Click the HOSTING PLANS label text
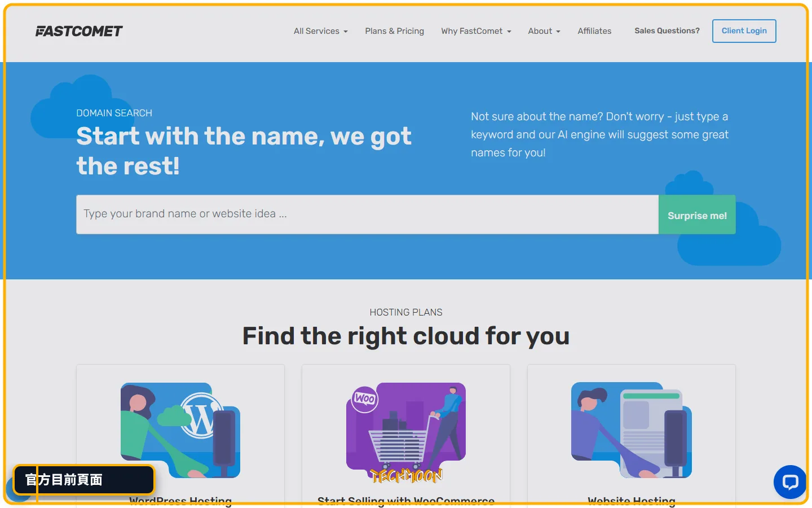The image size is (812, 508). click(x=406, y=312)
